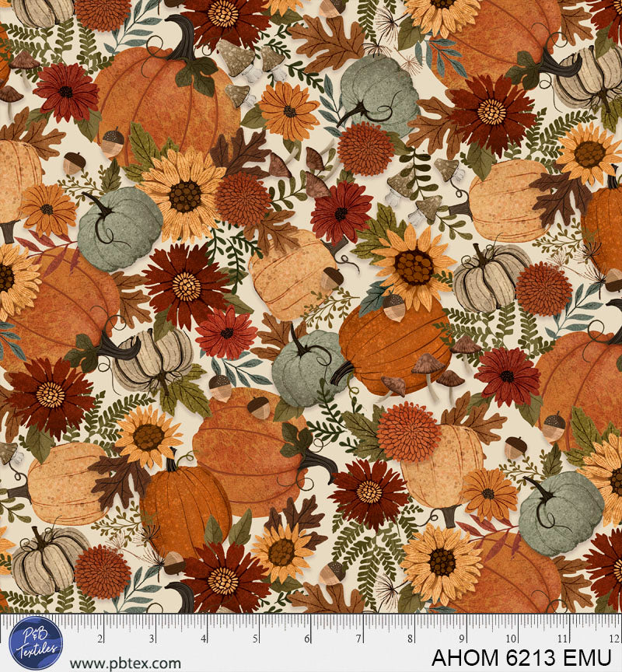622x672 pixels.
Task: Select the sunflower just above the ruler's 9
Action: point(441,562)
